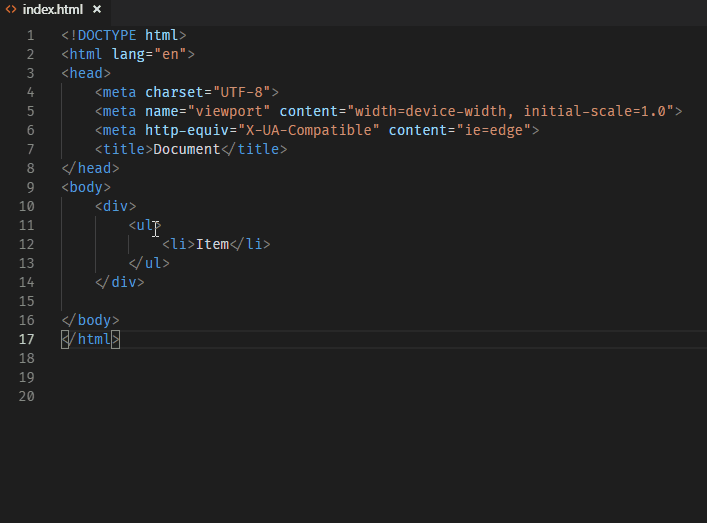Click the name attribute on line 5

tap(161, 111)
